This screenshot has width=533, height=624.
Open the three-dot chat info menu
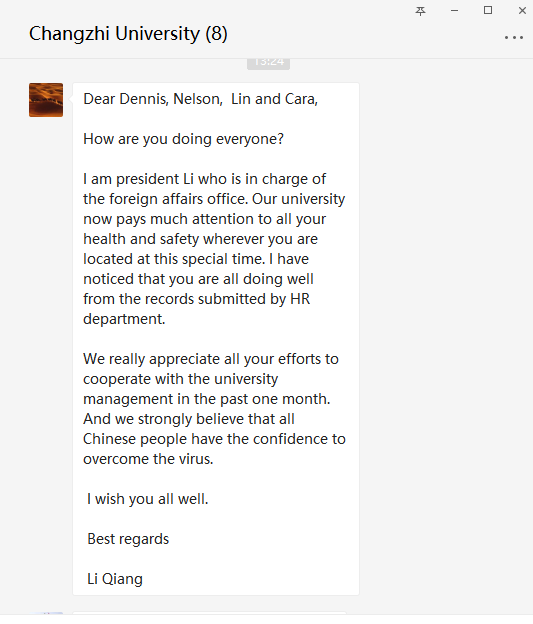coord(513,37)
